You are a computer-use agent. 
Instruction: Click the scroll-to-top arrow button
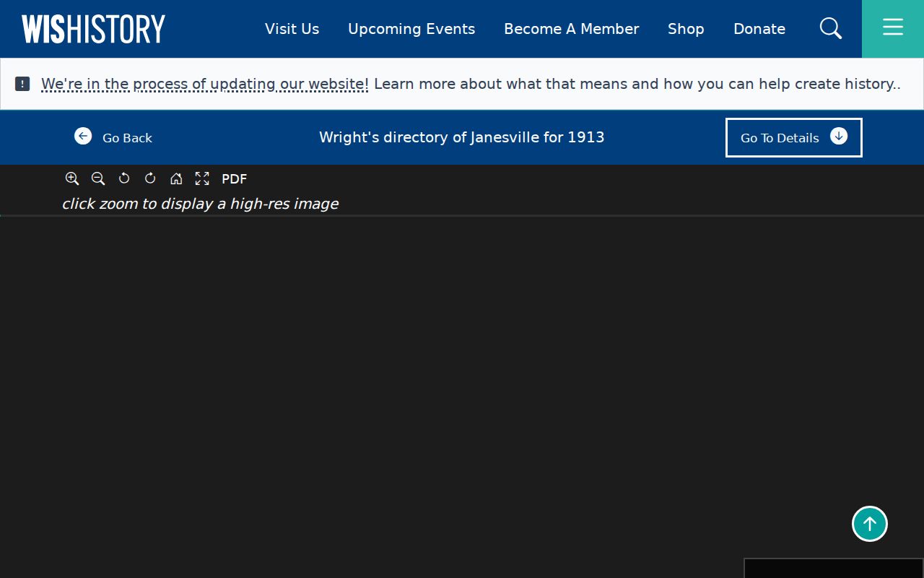click(x=870, y=524)
